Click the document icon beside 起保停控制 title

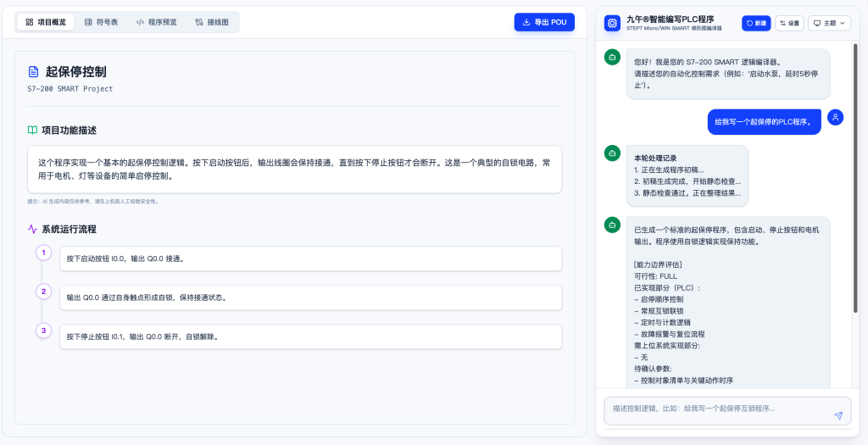[x=34, y=71]
